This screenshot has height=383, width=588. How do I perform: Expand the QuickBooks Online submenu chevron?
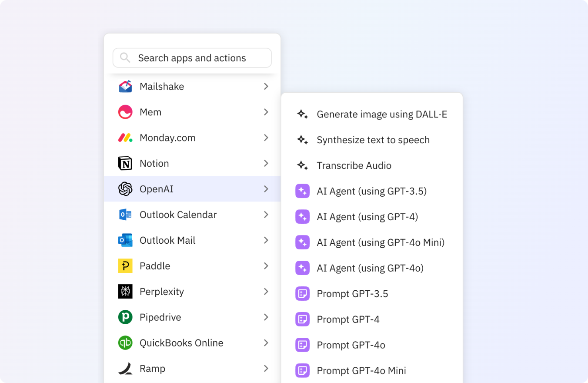point(266,343)
